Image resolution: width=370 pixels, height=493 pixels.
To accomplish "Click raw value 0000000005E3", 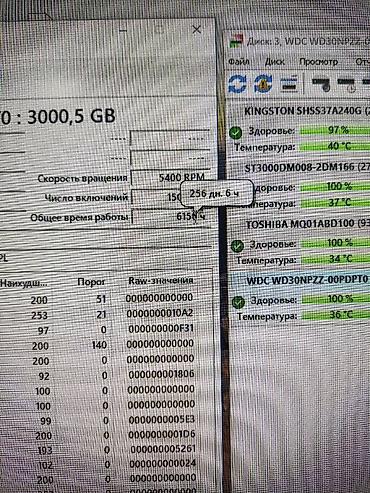I will [162, 419].
